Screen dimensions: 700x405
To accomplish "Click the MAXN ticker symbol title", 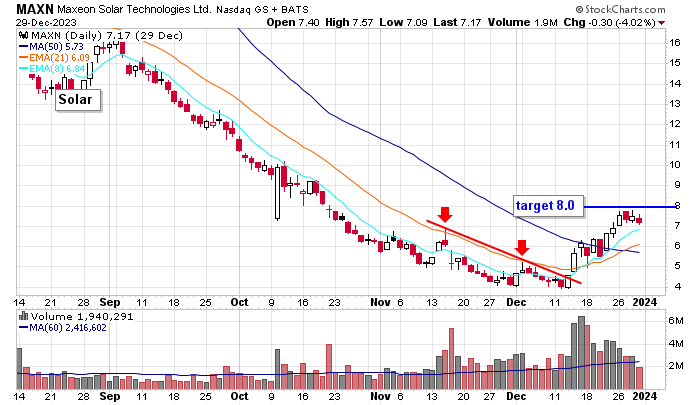I will (34, 8).
